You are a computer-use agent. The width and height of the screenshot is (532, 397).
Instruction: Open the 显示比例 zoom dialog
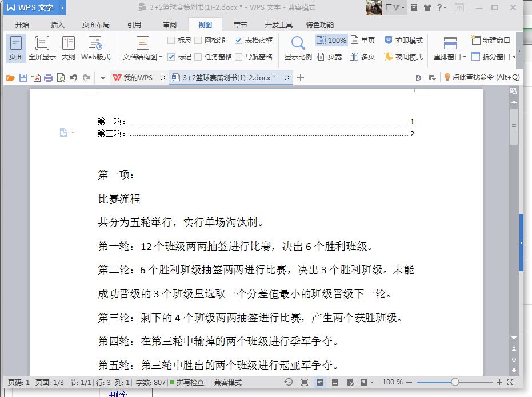pos(298,48)
